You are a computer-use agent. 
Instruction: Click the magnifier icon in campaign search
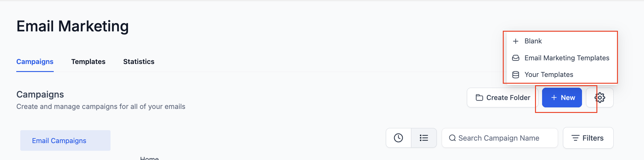click(452, 138)
